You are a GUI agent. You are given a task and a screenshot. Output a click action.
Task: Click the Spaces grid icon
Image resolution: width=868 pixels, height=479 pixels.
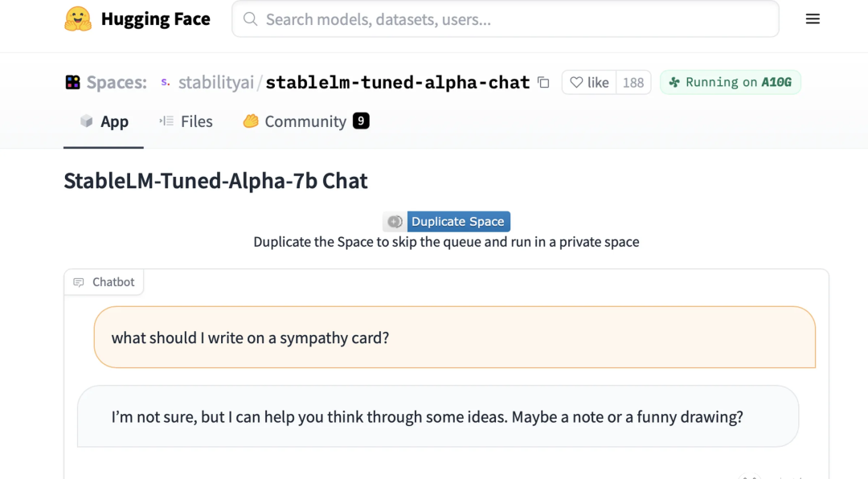72,83
